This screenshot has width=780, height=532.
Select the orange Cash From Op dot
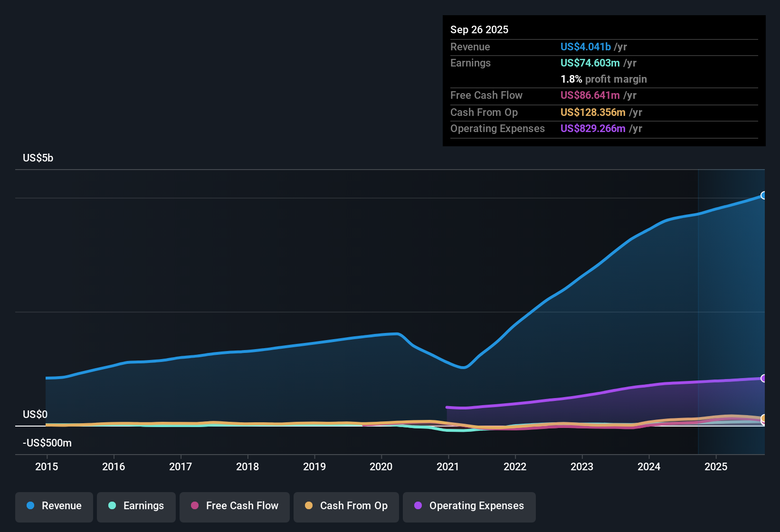[309, 506]
